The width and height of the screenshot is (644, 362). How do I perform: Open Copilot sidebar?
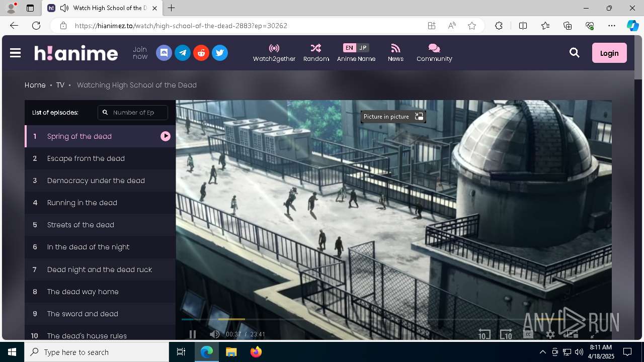(x=632, y=26)
